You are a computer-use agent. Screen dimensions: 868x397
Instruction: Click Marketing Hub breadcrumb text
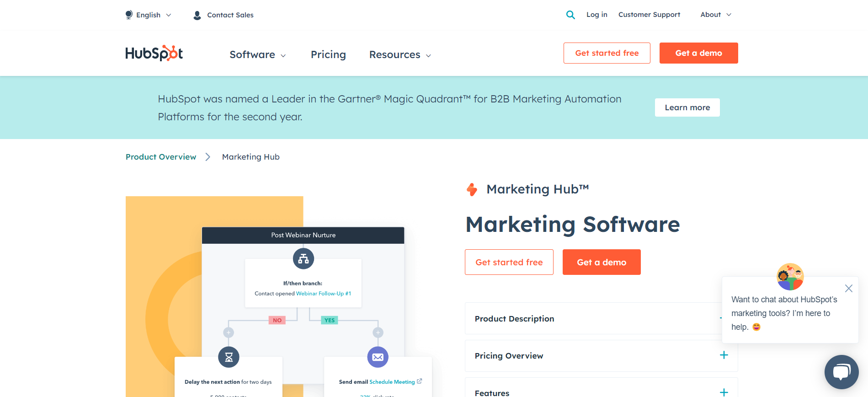tap(250, 157)
